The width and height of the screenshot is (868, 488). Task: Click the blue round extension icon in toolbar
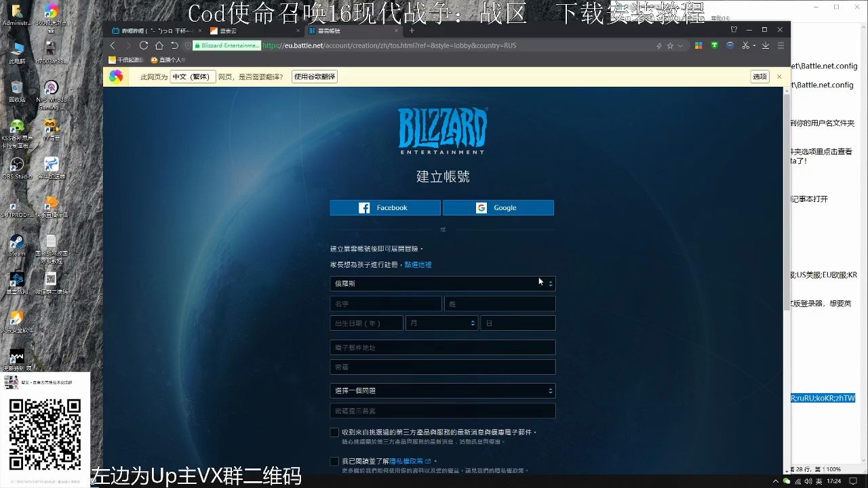(730, 45)
